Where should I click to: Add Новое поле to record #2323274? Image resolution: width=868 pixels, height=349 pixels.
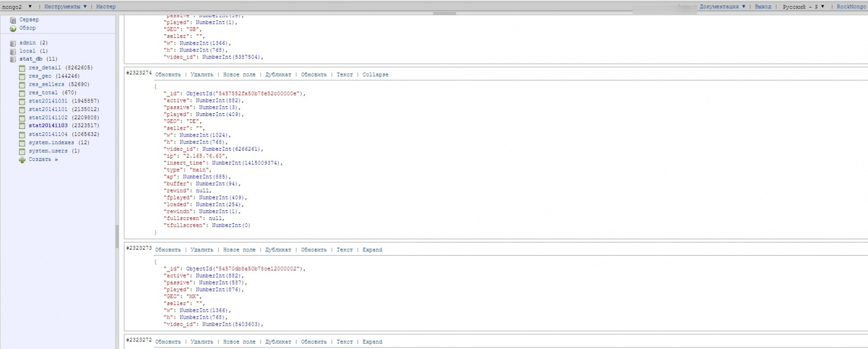[239, 75]
